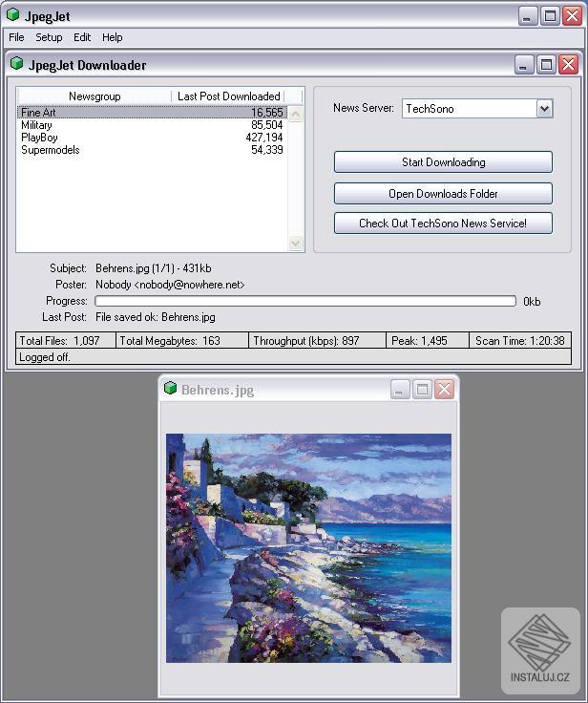The height and width of the screenshot is (703, 588).
Task: Select the Fine Art newsgroup row
Action: click(153, 112)
